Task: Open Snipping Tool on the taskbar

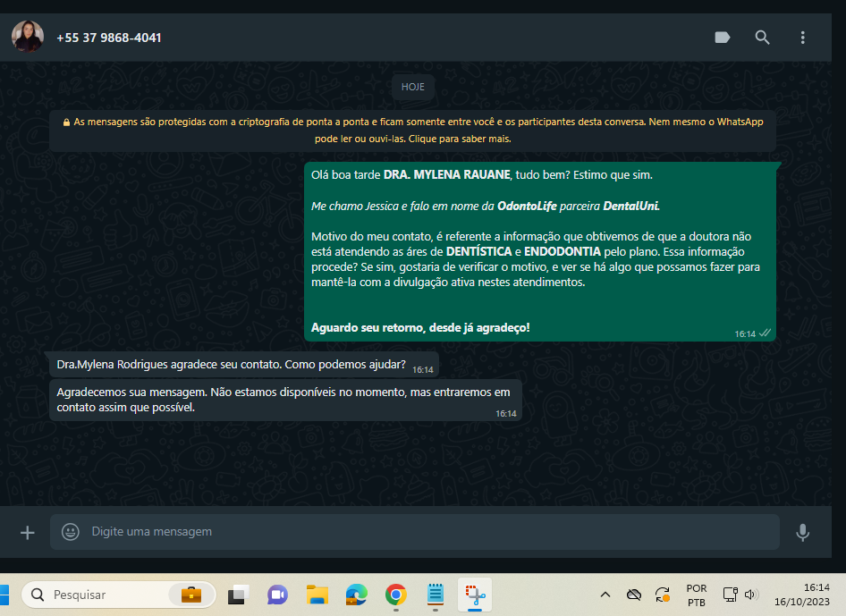Action: click(475, 595)
